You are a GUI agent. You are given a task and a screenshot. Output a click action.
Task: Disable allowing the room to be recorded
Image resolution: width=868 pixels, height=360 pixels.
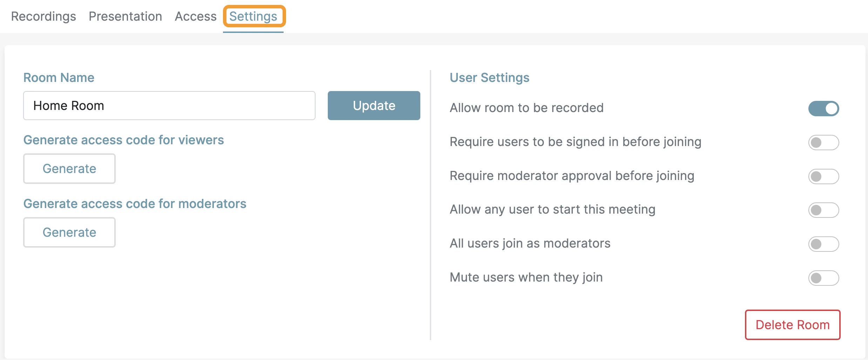(x=824, y=108)
